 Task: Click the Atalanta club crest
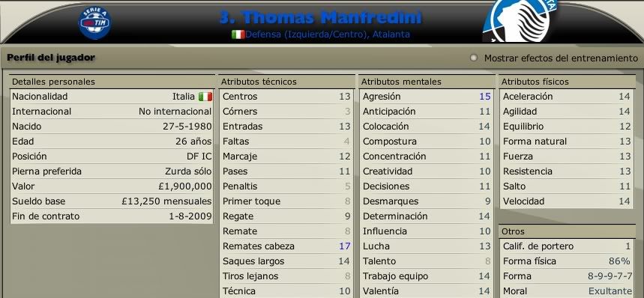click(521, 20)
